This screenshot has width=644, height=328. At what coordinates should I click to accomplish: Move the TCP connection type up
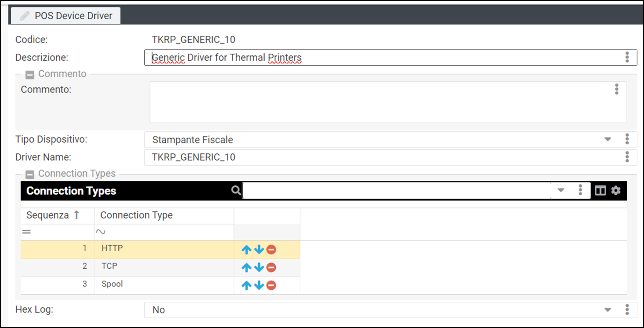(x=246, y=267)
